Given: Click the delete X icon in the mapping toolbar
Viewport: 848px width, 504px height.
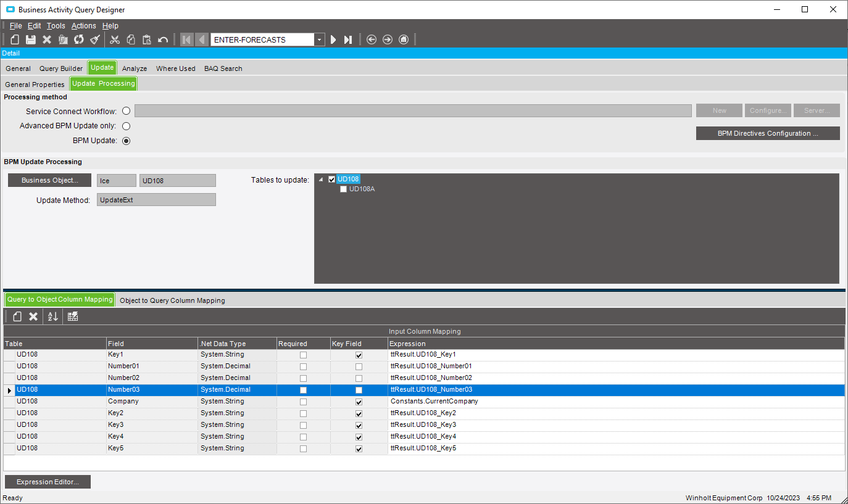Looking at the screenshot, I should [x=33, y=316].
